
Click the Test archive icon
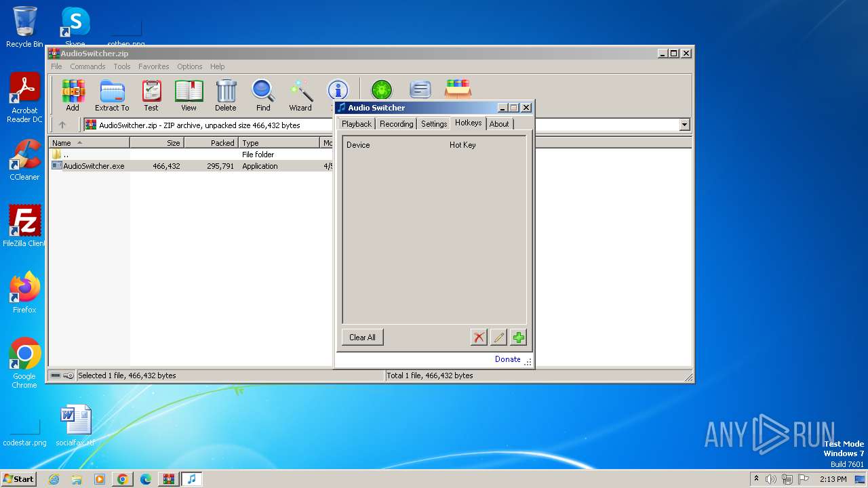click(151, 96)
